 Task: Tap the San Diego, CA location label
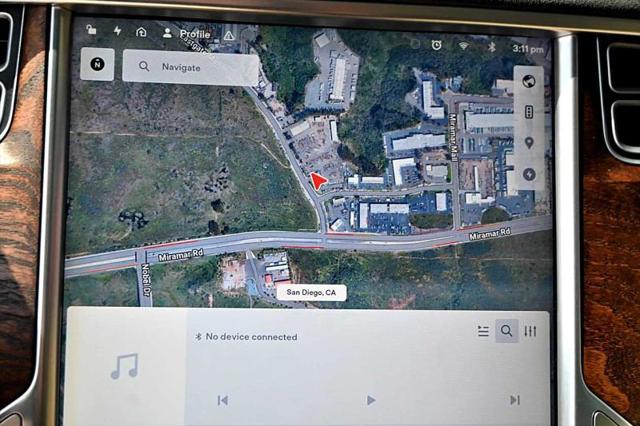point(311,293)
